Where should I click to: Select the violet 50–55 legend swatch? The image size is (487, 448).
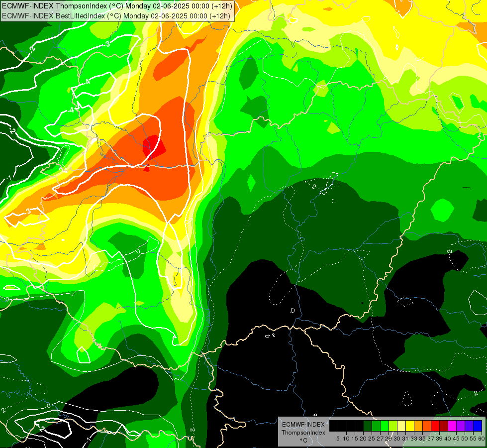469,426
